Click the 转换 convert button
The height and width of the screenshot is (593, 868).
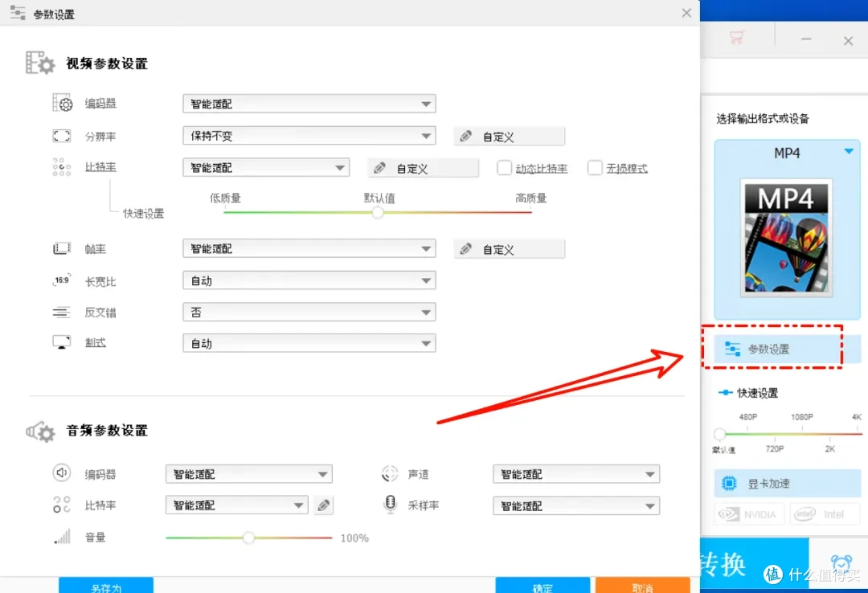(x=754, y=563)
